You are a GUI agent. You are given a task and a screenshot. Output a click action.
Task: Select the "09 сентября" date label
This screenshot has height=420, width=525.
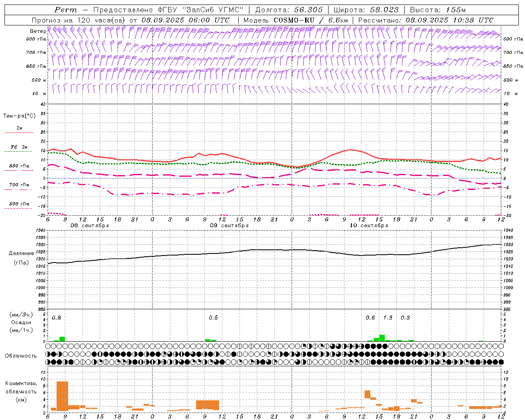coord(229,226)
